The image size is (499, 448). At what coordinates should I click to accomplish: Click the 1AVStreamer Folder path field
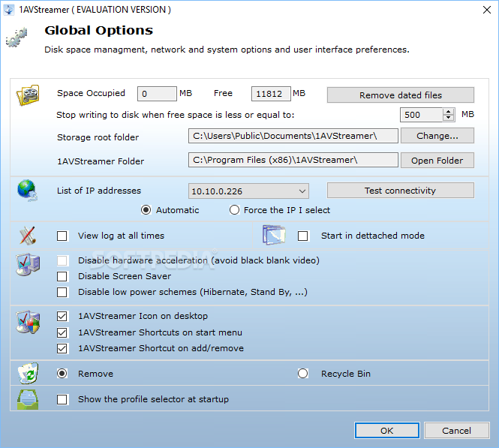[293, 160]
